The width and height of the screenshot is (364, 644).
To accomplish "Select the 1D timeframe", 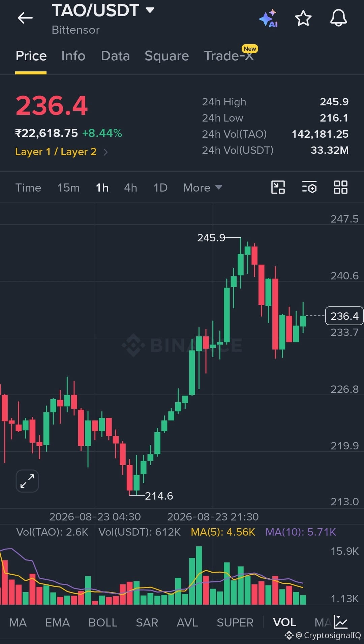I will pos(160,188).
